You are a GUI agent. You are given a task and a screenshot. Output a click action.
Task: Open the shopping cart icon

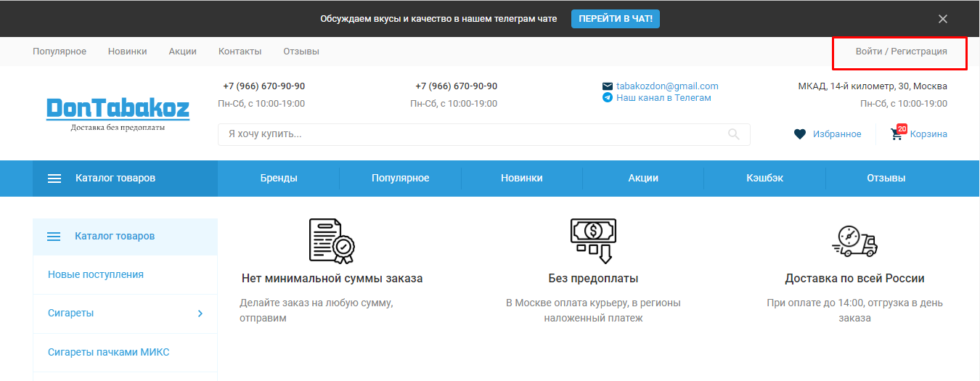click(897, 134)
